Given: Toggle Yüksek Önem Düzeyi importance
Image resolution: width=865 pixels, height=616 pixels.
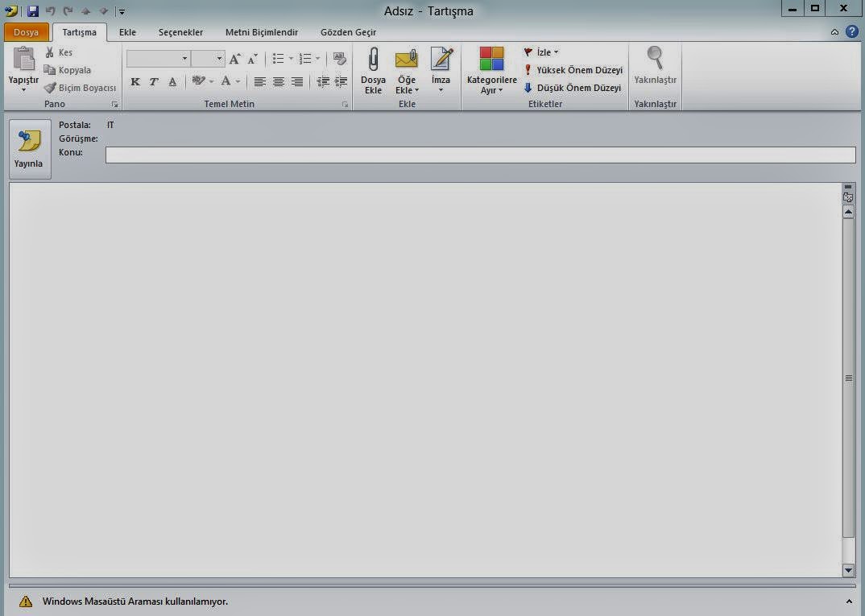Looking at the screenshot, I should coord(573,70).
